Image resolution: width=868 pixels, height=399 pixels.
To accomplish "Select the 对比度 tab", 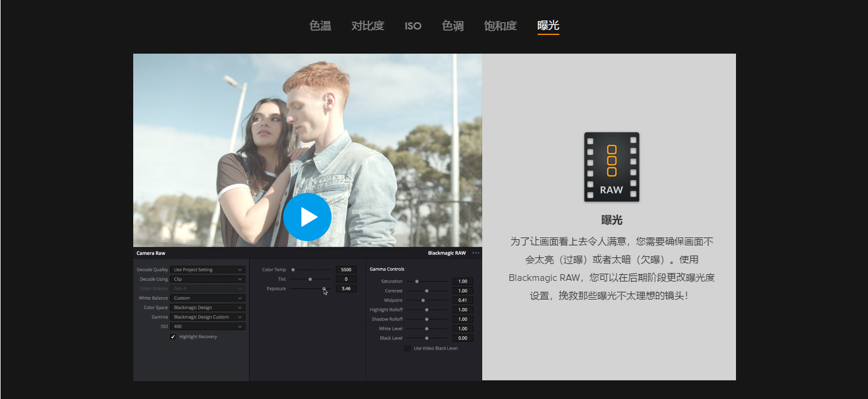I will 368,26.
